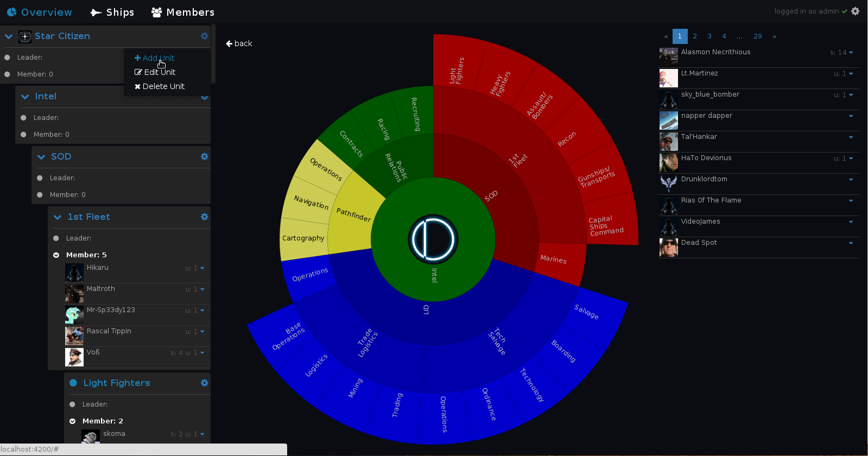Click the Overview pie chart icon
This screenshot has width=868, height=456.
coord(11,12)
